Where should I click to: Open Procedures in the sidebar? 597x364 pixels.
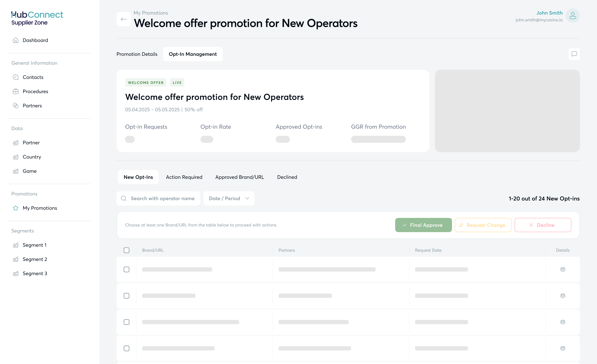(x=35, y=91)
